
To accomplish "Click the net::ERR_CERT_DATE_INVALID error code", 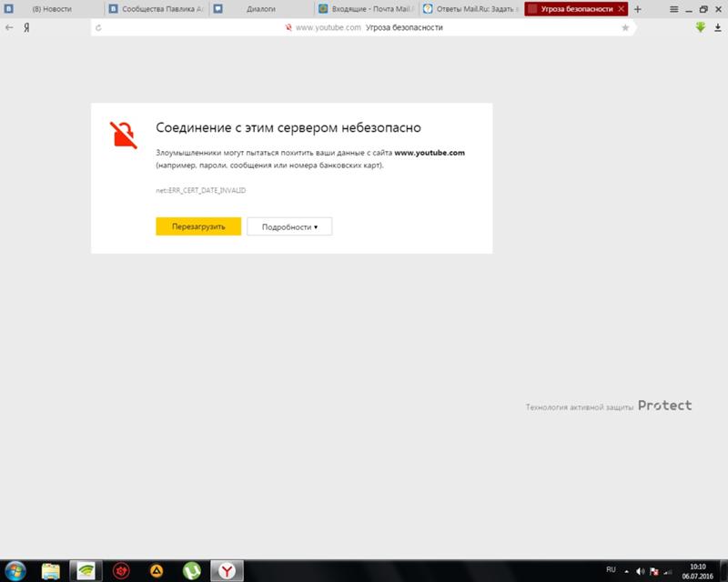I will (x=200, y=190).
